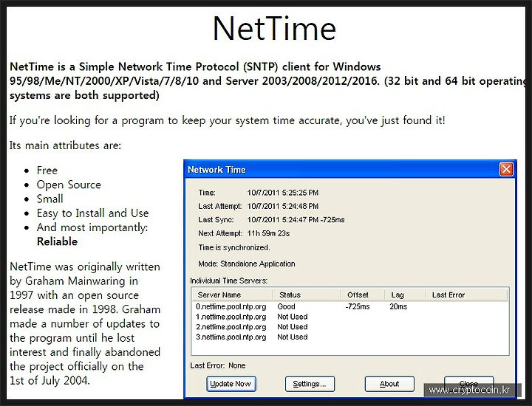This screenshot has height=406, width=532.
Task: Click the 'Graham Mainwaring' name in paragraph
Action: click(x=75, y=281)
